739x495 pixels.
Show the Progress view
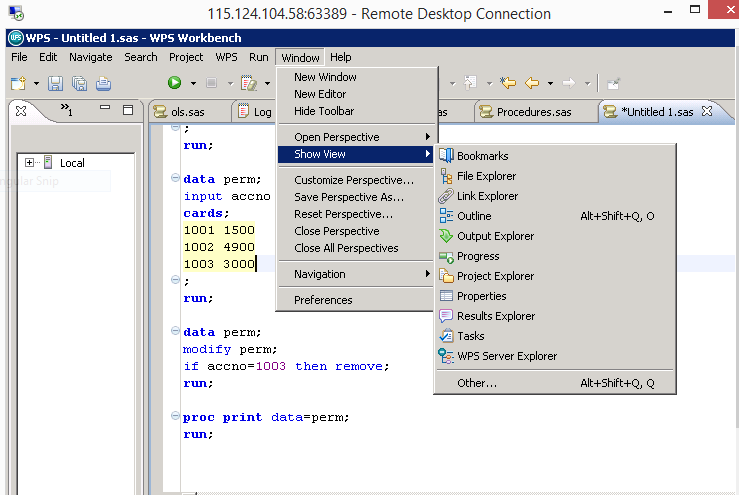tap(478, 256)
